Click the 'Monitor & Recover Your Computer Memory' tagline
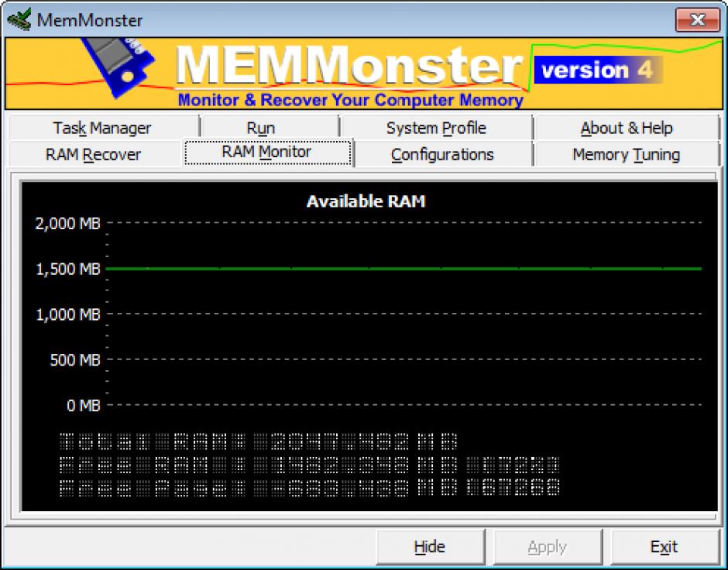This screenshot has width=728, height=570. (351, 100)
